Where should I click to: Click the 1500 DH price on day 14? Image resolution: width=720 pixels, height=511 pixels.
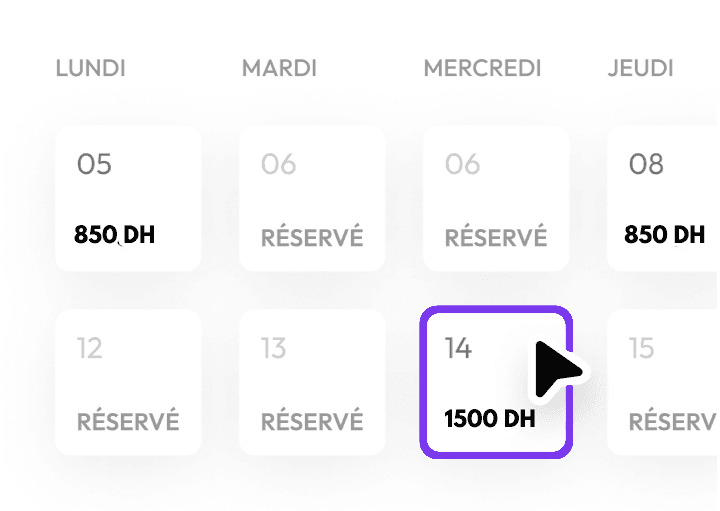click(489, 419)
